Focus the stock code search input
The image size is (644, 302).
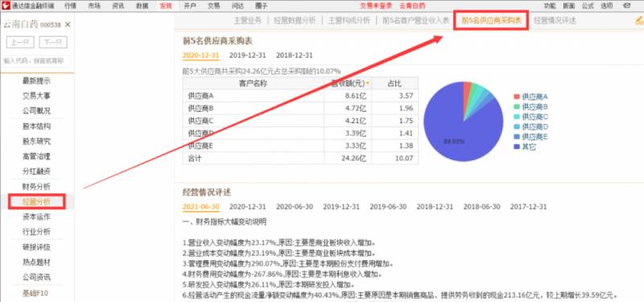(x=37, y=61)
